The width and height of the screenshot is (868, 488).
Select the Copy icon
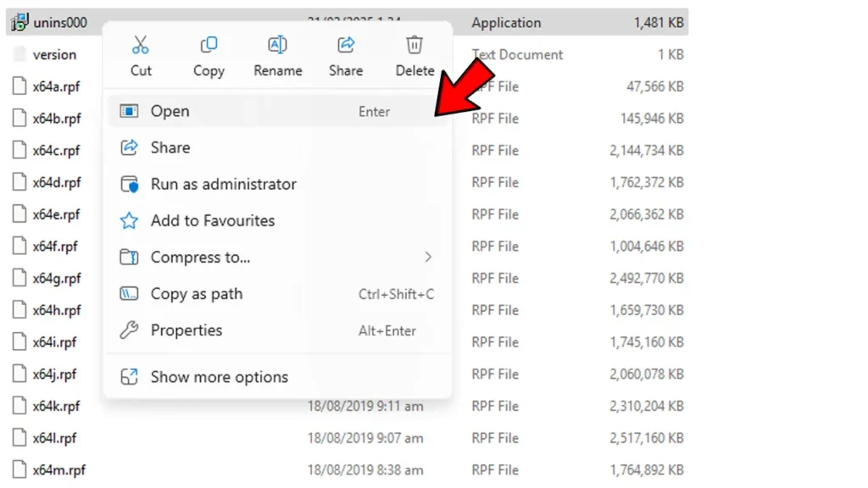click(x=208, y=44)
